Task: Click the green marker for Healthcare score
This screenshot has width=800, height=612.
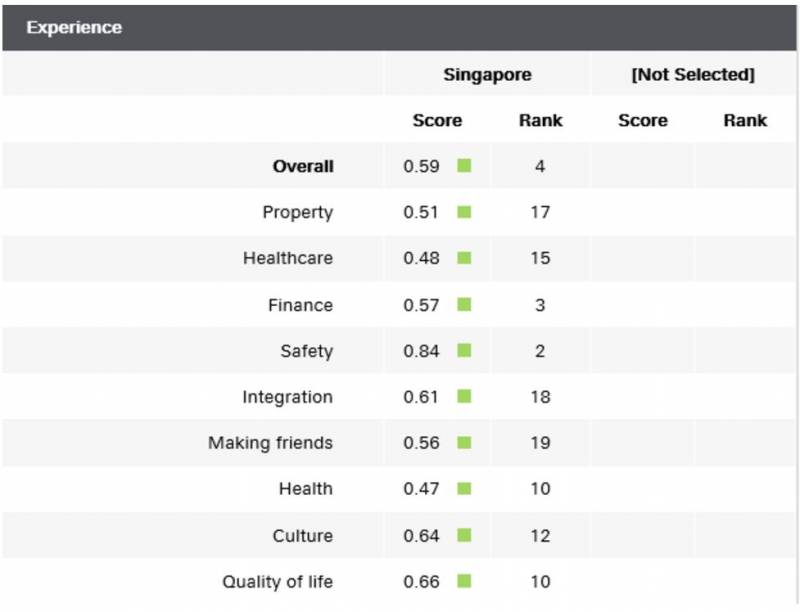Action: click(x=464, y=258)
